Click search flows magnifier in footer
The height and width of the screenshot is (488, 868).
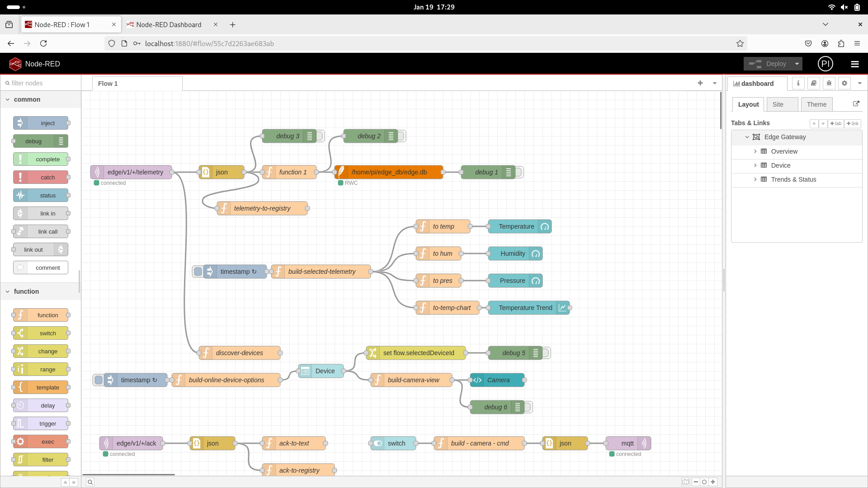click(x=90, y=482)
